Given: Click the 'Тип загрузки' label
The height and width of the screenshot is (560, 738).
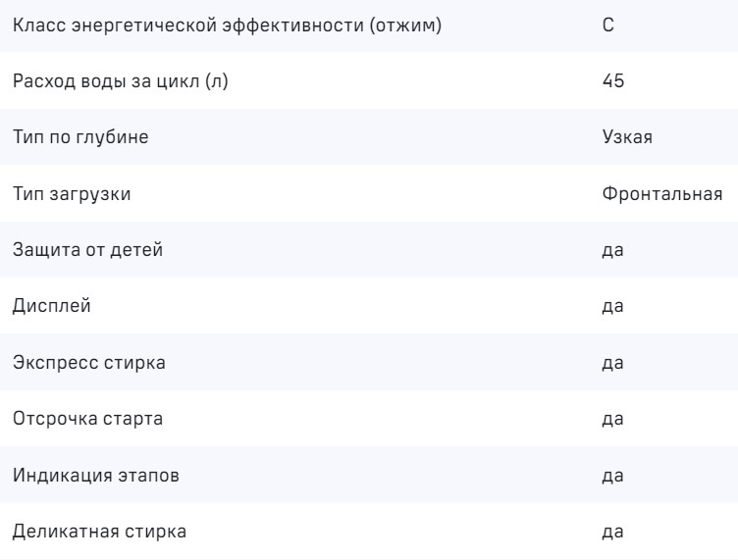Looking at the screenshot, I should [72, 194].
